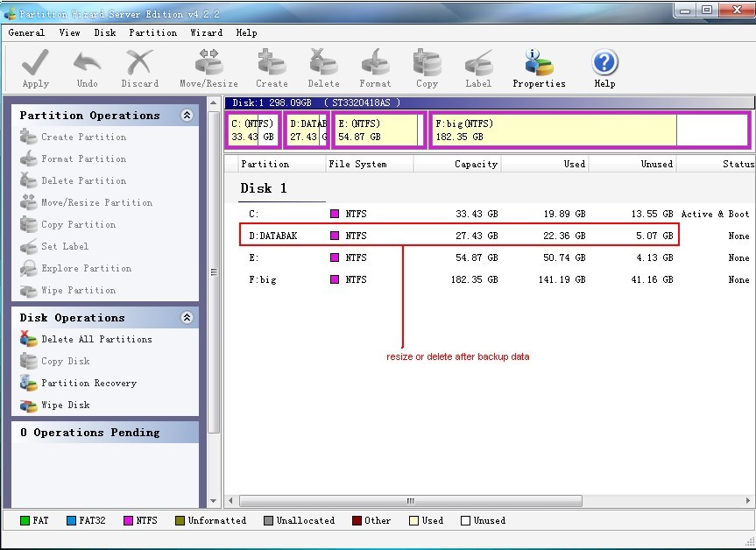Viewport: 756px width, 550px height.
Task: Click Partition Recovery sidebar icon
Action: click(x=28, y=383)
